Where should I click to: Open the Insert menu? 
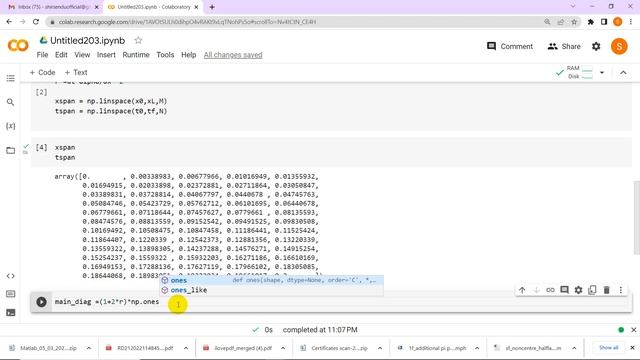(x=106, y=55)
